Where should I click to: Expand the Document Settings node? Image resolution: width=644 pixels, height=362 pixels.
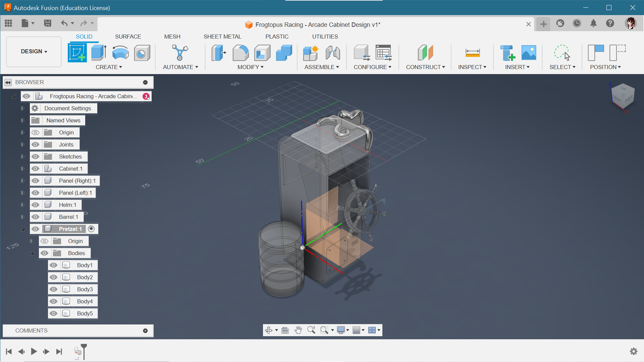click(22, 108)
